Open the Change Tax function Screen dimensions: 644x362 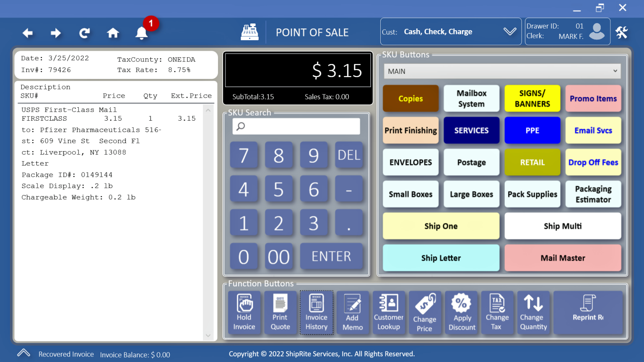497,313
